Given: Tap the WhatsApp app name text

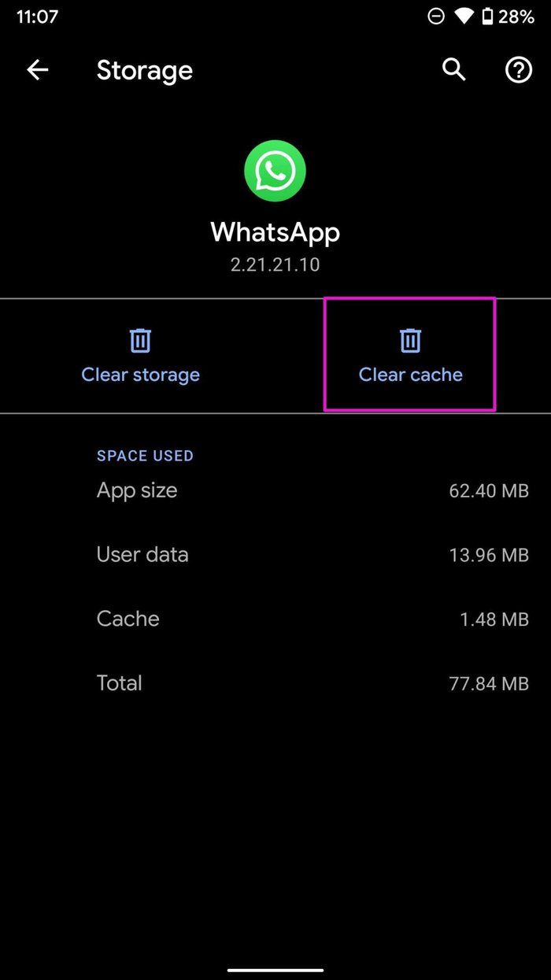Looking at the screenshot, I should click(275, 232).
